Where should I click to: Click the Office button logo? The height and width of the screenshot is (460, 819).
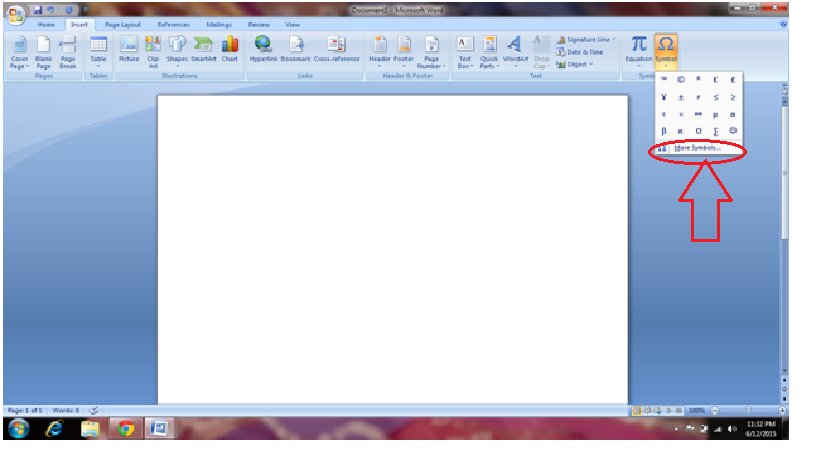click(16, 15)
